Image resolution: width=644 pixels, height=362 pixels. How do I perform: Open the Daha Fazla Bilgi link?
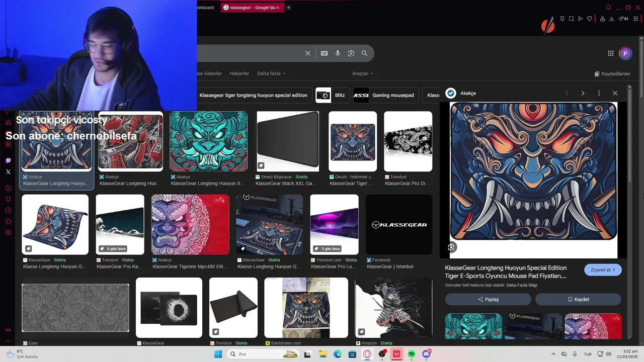tap(522, 285)
